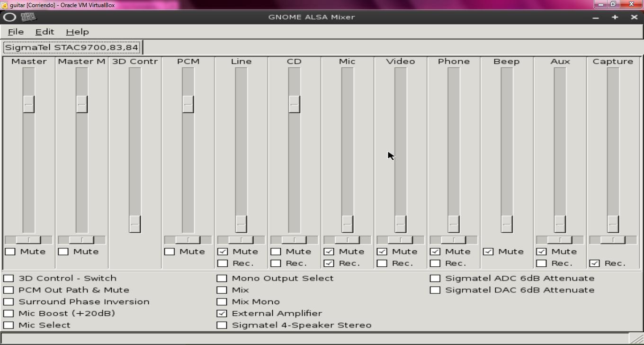644x345 pixels.
Task: Unmute the Line channel
Action: 223,252
